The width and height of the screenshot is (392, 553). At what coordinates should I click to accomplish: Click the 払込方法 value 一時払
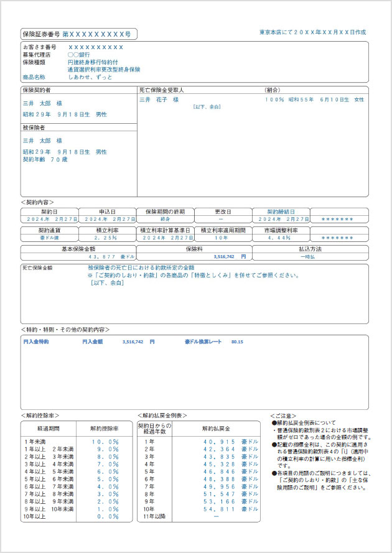(x=309, y=256)
